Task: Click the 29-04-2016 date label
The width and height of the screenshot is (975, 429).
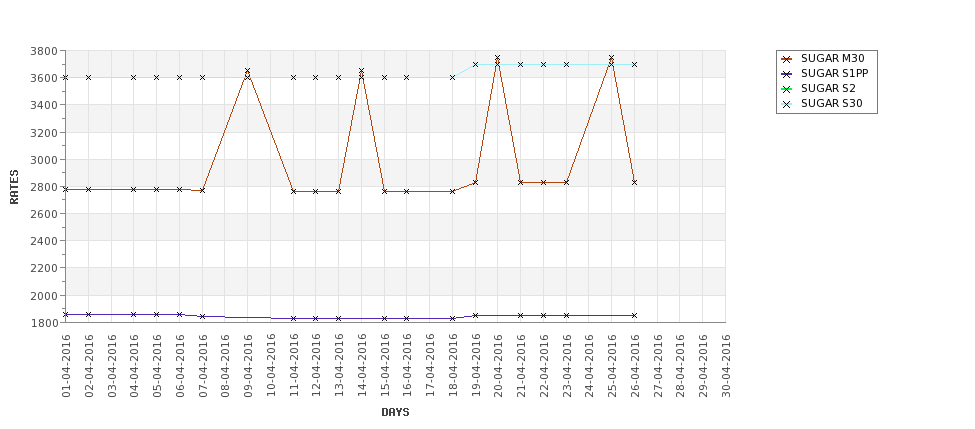Action: [x=703, y=366]
